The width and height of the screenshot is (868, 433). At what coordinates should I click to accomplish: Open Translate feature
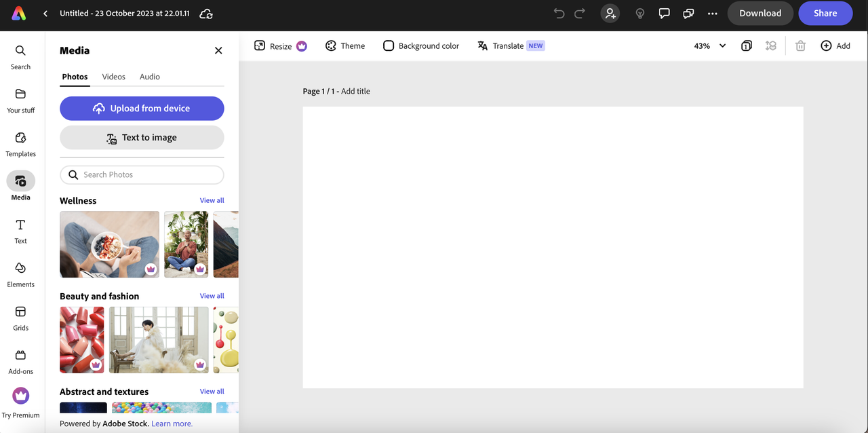[x=511, y=46]
